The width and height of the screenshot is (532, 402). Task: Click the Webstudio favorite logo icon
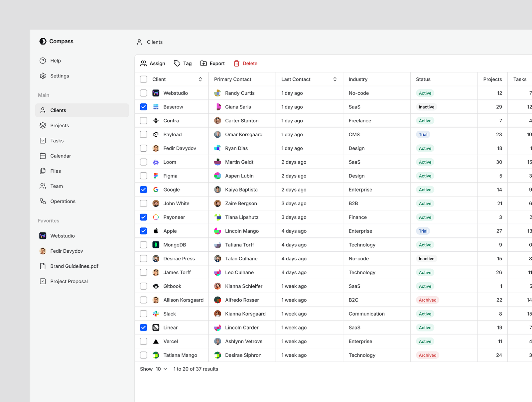[43, 236]
